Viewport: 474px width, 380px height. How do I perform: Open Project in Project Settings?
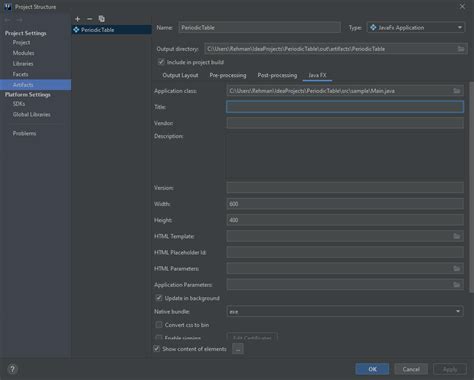click(21, 42)
